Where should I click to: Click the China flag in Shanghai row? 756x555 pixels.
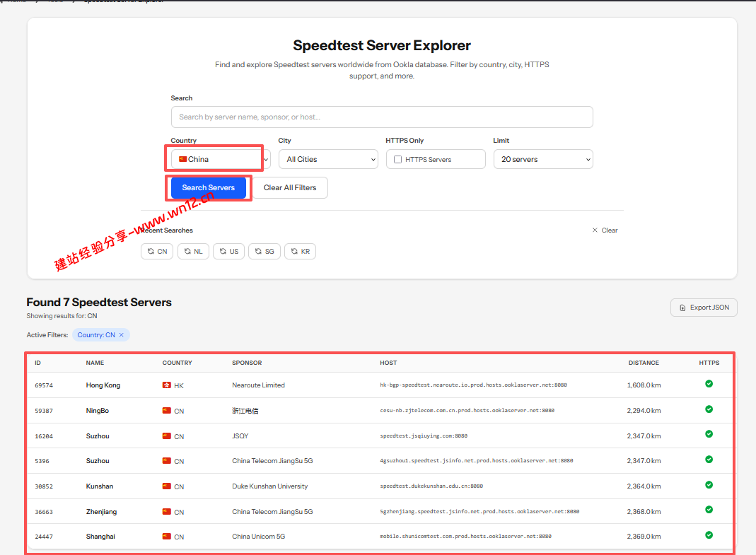pos(167,537)
